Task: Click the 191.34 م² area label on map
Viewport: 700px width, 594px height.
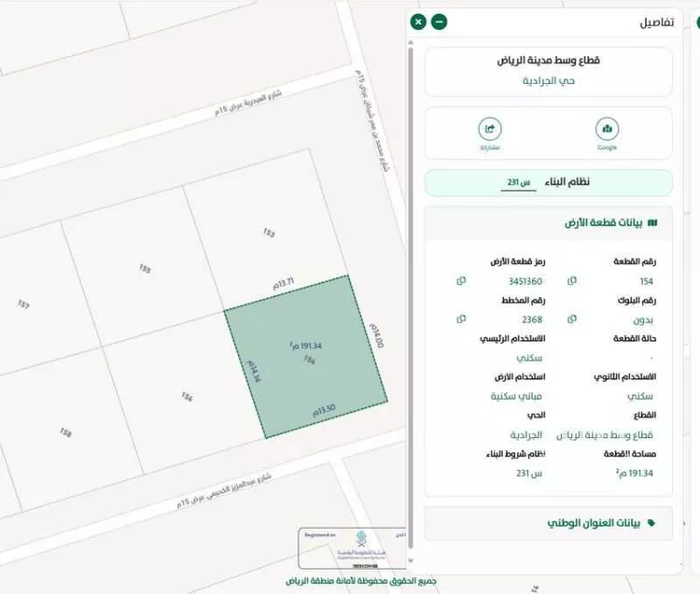Action: (306, 346)
